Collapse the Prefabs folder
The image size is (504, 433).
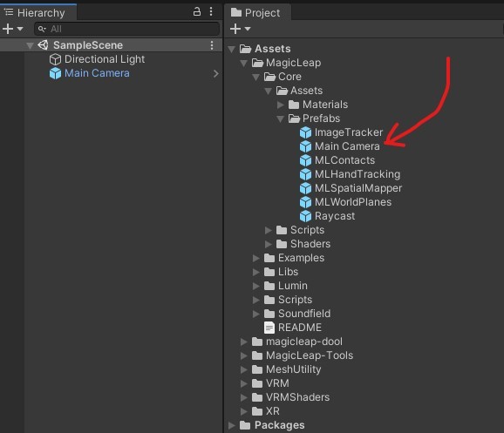280,118
